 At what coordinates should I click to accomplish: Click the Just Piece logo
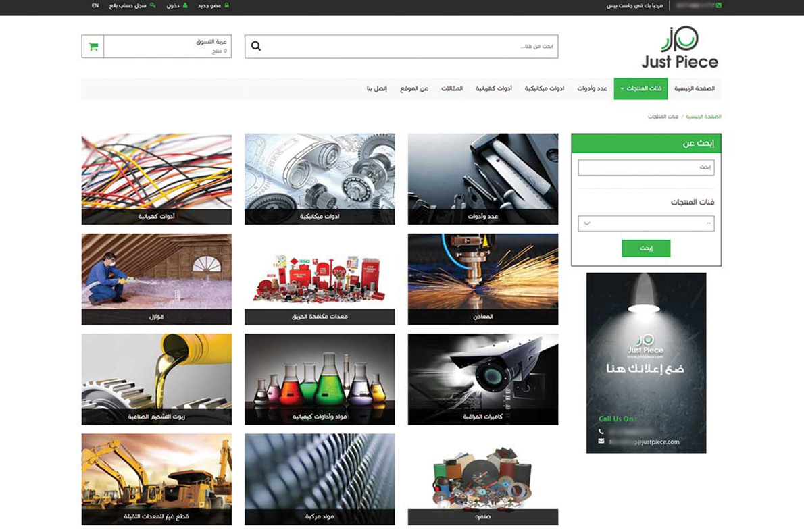[680, 47]
